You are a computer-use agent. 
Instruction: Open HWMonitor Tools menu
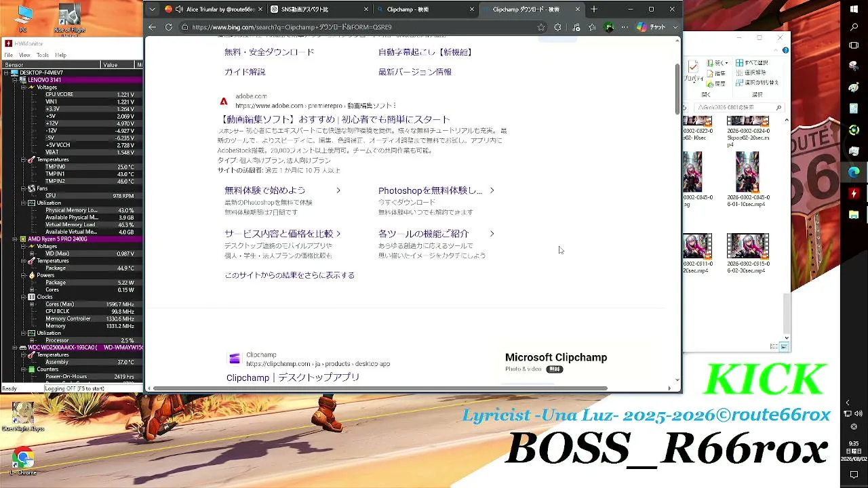pyautogui.click(x=43, y=55)
